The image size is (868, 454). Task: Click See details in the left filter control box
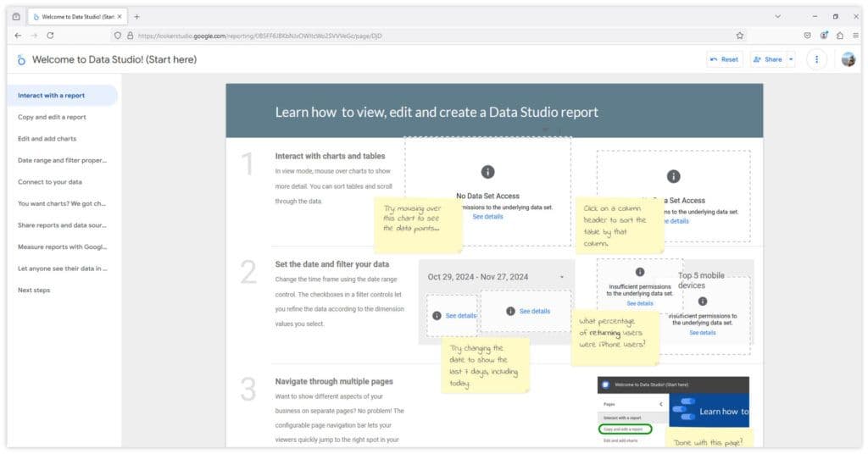[460, 316]
